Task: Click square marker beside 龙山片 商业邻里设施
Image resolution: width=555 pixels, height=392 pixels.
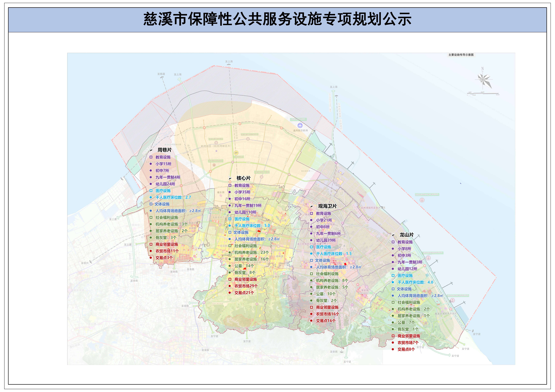Action: (x=393, y=336)
